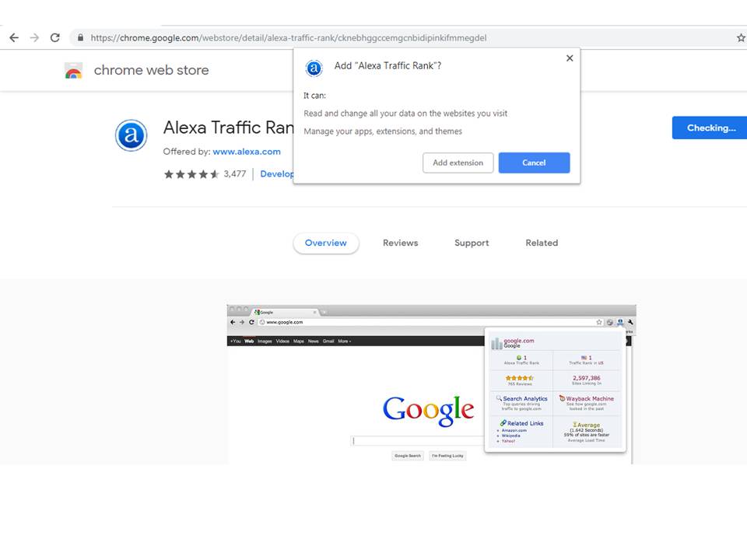Click 'Manage your apps, extensions, and themes' text
Viewport: 747px width, 560px height.
tap(383, 131)
